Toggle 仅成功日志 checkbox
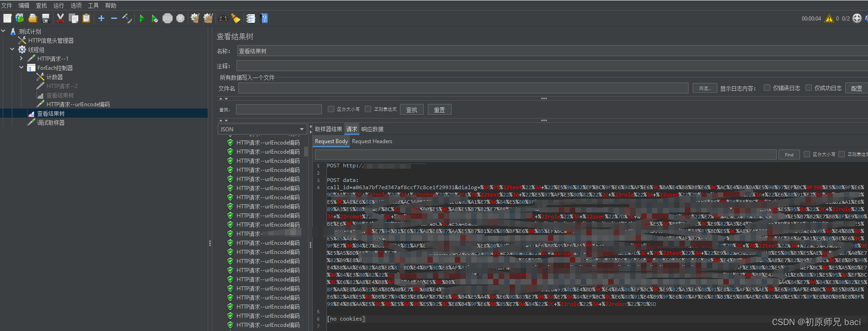The height and width of the screenshot is (331, 868). click(x=809, y=88)
